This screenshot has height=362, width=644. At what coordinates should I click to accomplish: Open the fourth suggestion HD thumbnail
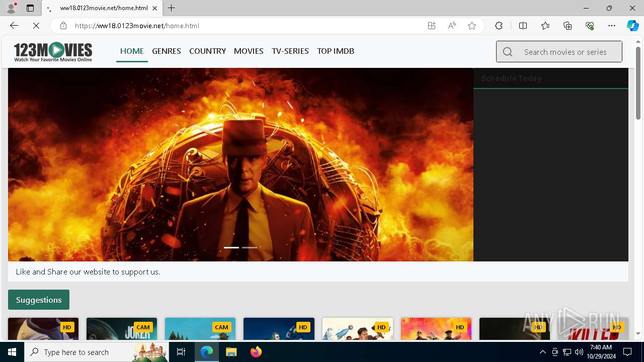pyautogui.click(x=279, y=329)
